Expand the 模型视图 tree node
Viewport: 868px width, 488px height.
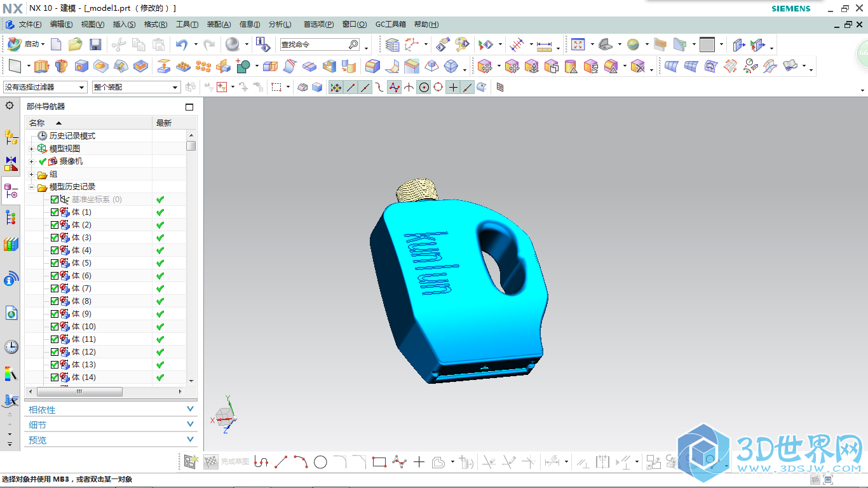pyautogui.click(x=32, y=149)
